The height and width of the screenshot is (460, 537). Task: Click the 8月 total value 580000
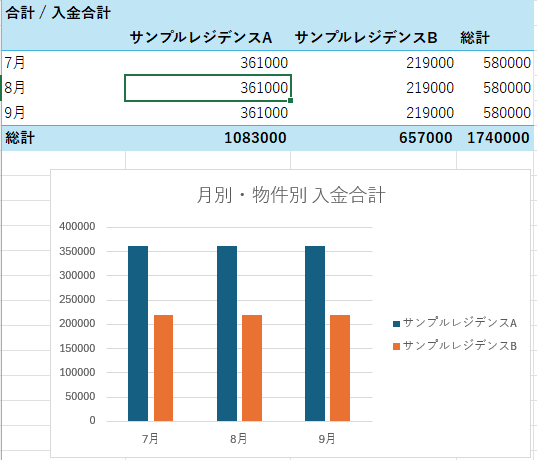pyautogui.click(x=507, y=88)
